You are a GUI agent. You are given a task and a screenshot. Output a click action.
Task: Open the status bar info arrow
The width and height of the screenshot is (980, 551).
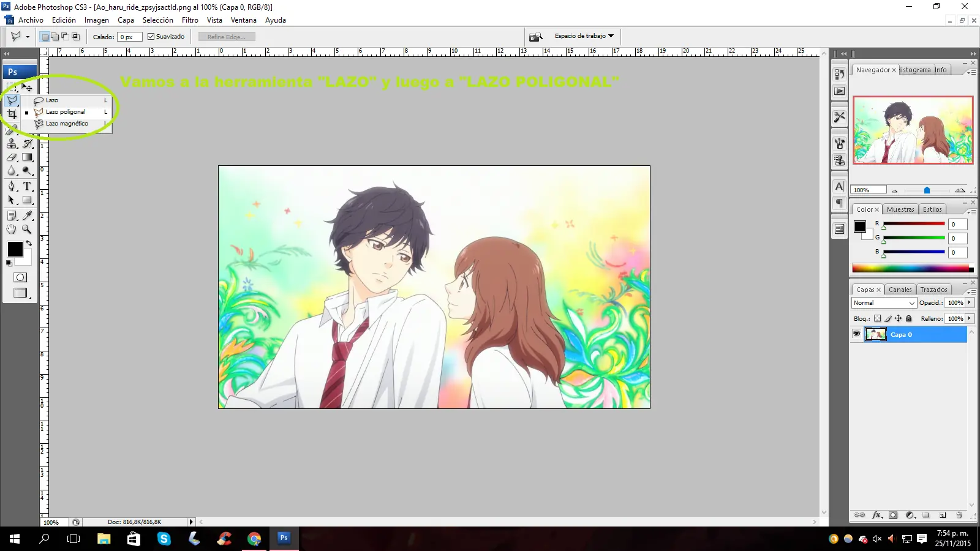pyautogui.click(x=191, y=522)
